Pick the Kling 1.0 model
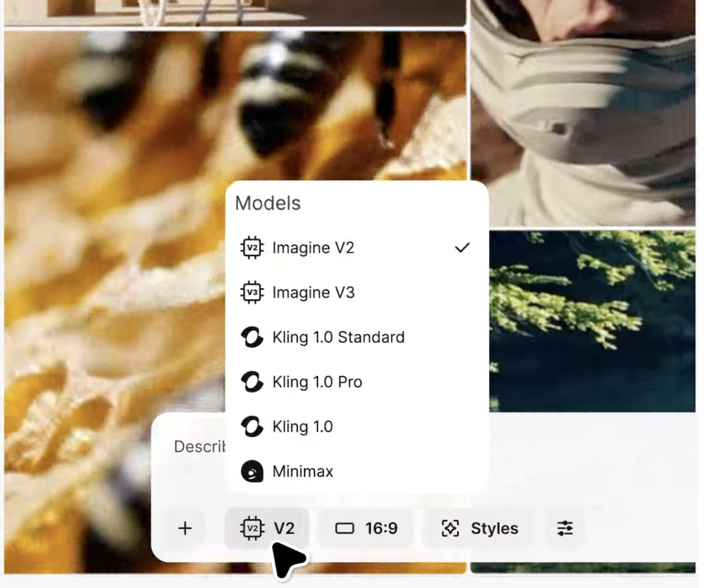Image resolution: width=717 pixels, height=588 pixels. pyautogui.click(x=356, y=427)
